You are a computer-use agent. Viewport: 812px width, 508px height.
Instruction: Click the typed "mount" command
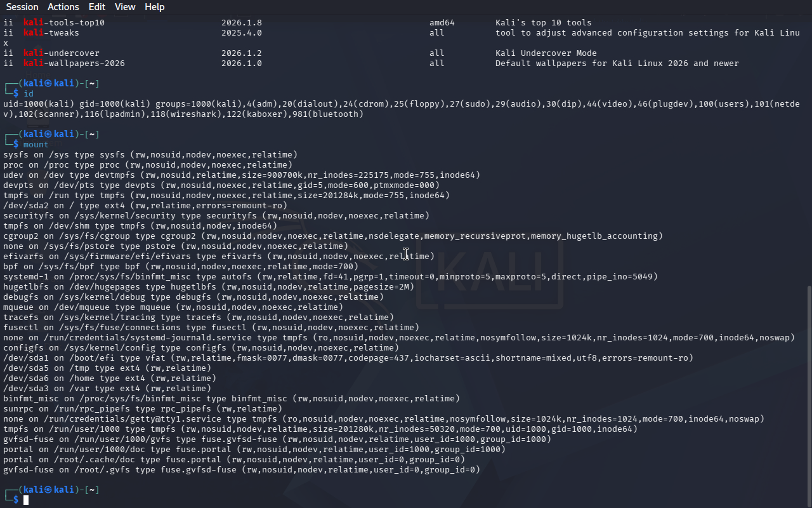pos(36,145)
